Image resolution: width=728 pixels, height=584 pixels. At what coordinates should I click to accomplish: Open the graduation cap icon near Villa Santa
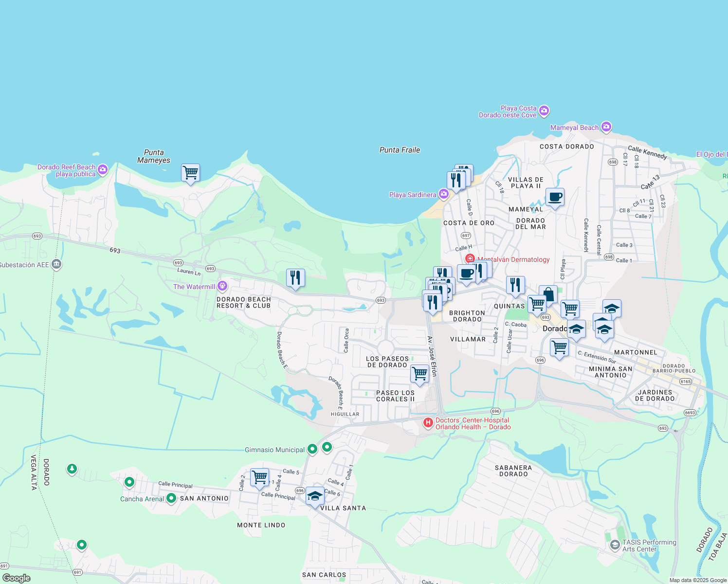(x=315, y=496)
